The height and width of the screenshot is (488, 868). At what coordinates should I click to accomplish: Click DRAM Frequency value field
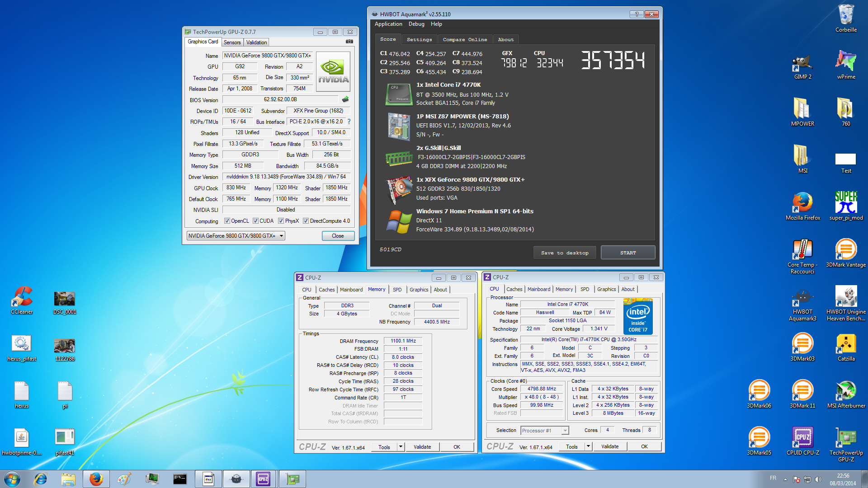click(x=403, y=341)
